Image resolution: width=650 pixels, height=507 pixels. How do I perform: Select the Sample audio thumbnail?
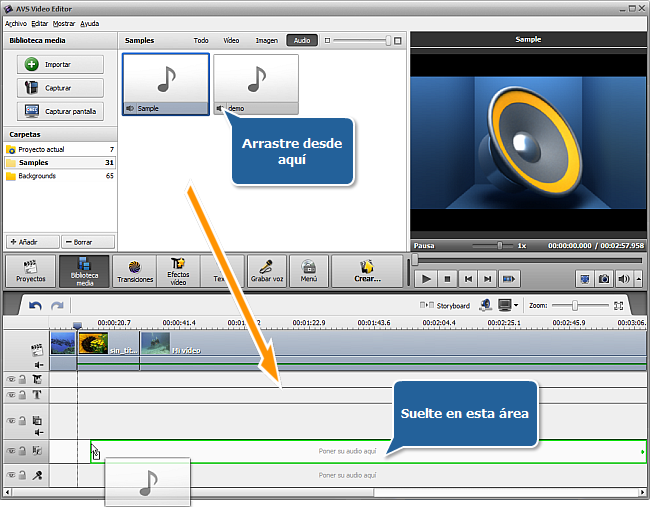(166, 84)
